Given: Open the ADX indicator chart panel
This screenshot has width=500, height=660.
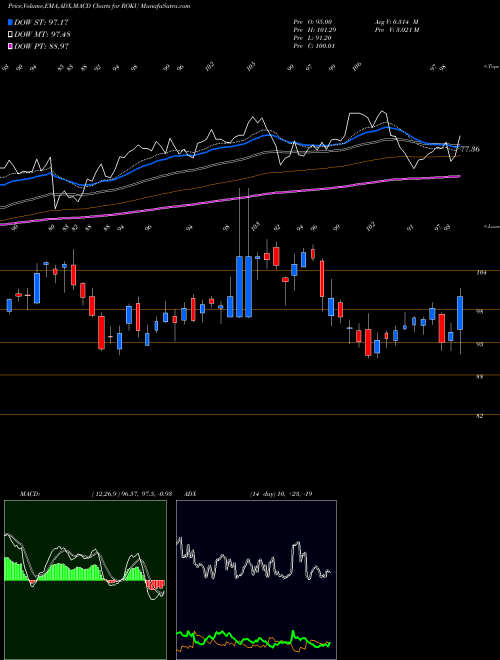Looking at the screenshot, I should (x=256, y=580).
